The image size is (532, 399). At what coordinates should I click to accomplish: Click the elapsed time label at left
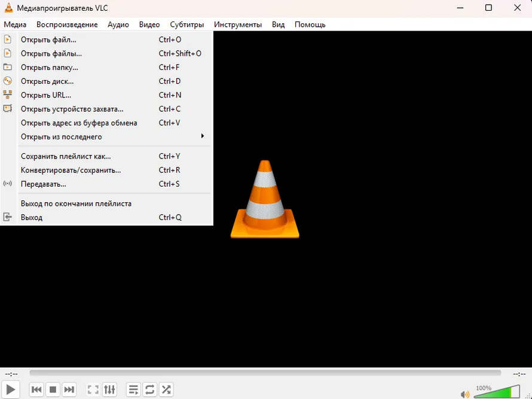(x=11, y=374)
